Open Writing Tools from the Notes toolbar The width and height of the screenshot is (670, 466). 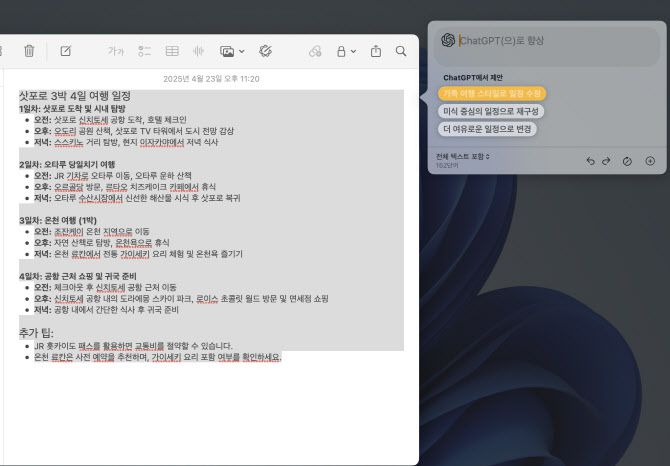(265, 51)
